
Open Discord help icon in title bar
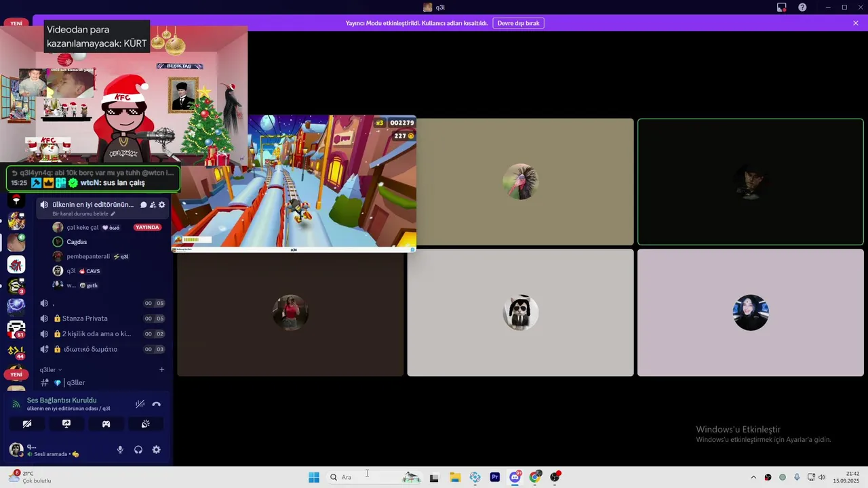pos(802,7)
